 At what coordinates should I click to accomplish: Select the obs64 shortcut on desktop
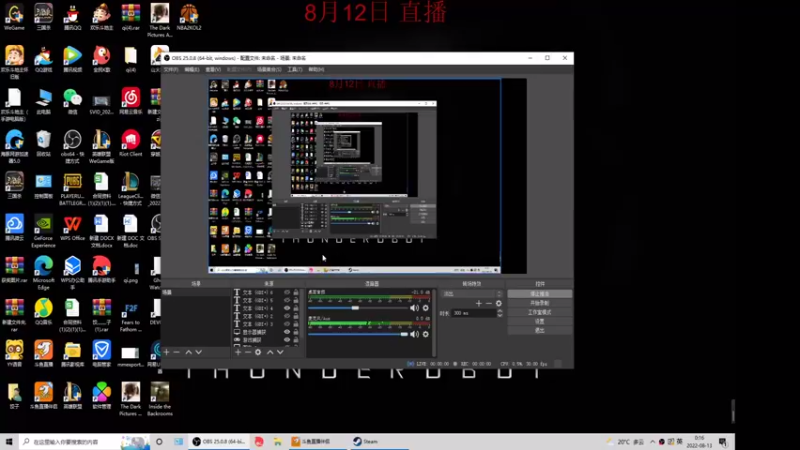[x=72, y=146]
